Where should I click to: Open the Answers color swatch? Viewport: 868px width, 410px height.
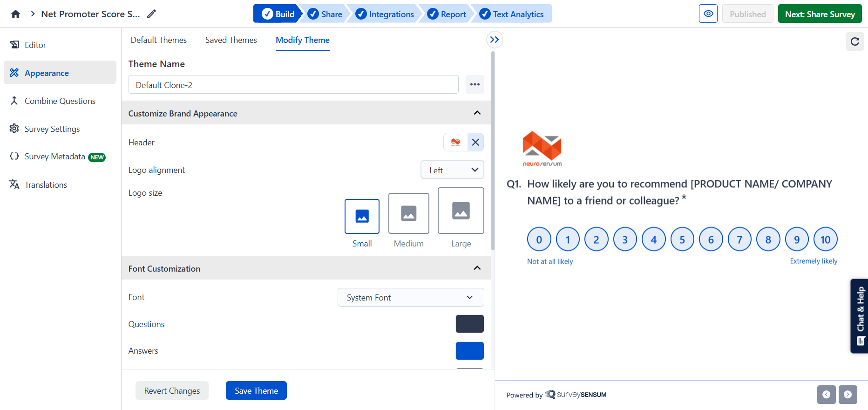coord(469,351)
